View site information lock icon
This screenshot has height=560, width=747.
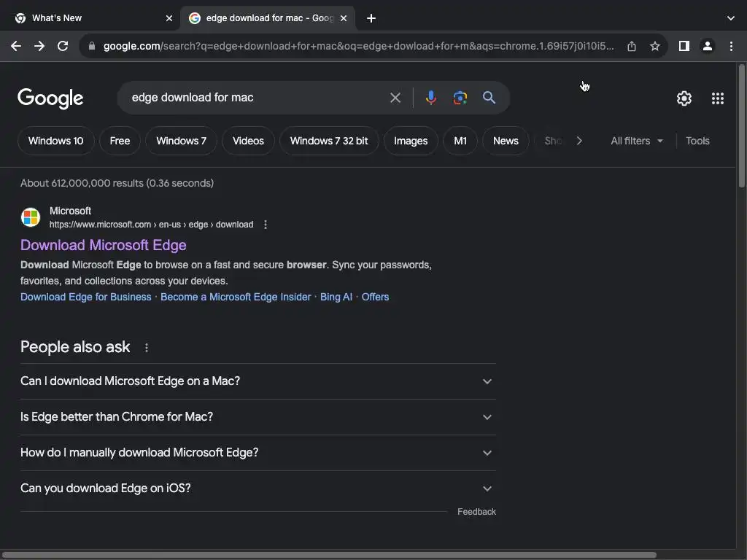click(x=92, y=46)
